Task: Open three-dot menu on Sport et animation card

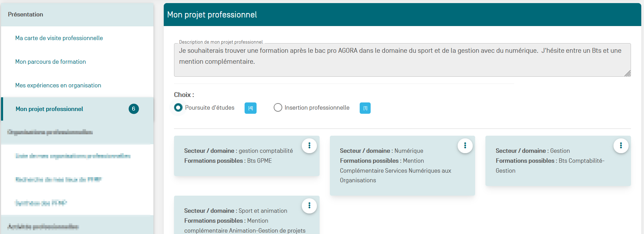Action: click(x=309, y=206)
